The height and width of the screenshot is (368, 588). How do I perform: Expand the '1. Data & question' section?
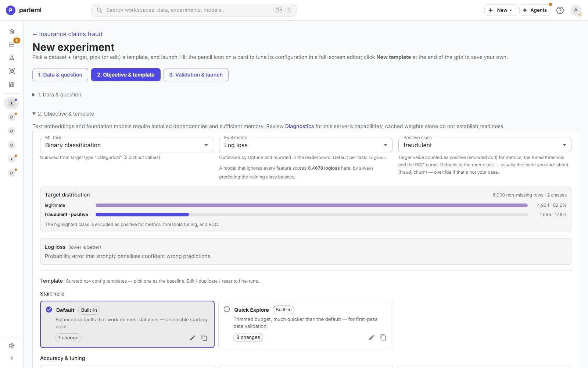pyautogui.click(x=57, y=95)
